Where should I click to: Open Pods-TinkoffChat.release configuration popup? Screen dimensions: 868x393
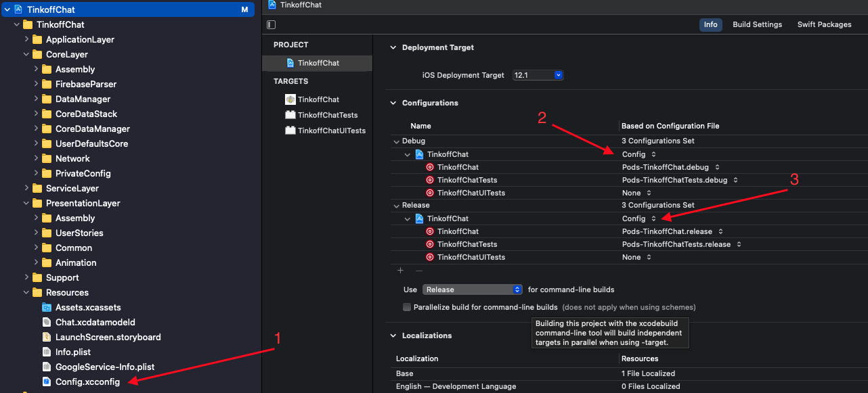[672, 231]
